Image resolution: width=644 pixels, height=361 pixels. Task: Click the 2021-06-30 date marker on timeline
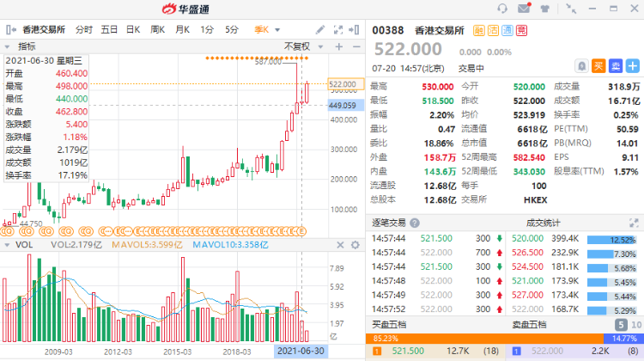[x=301, y=352]
